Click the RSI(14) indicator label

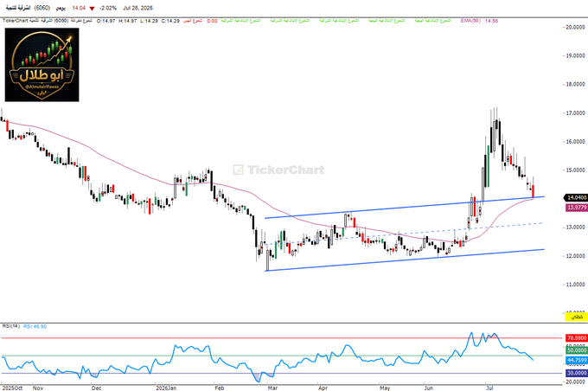coord(11,326)
